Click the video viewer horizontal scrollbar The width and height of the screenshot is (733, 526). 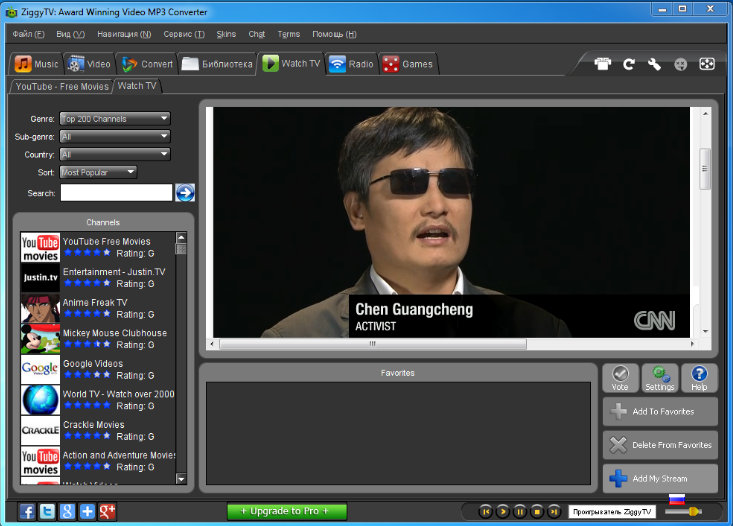coord(373,344)
